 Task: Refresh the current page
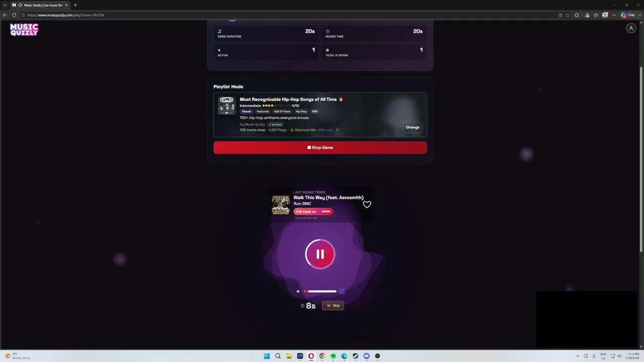(x=14, y=15)
